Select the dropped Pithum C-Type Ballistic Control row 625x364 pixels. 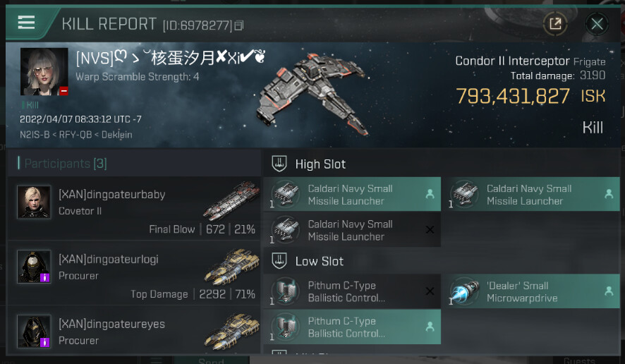[352, 327]
